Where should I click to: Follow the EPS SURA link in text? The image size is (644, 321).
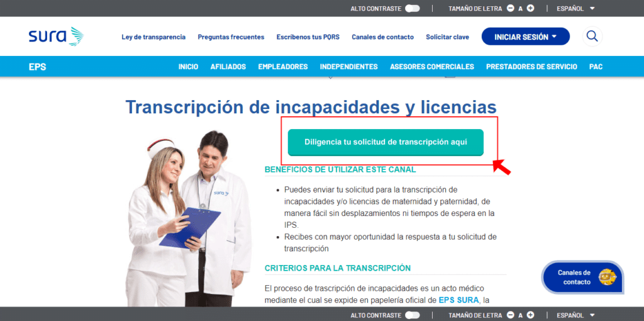point(458,300)
